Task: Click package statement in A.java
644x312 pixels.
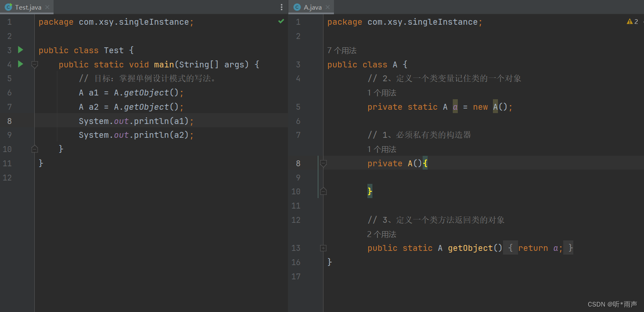Action: (x=405, y=22)
